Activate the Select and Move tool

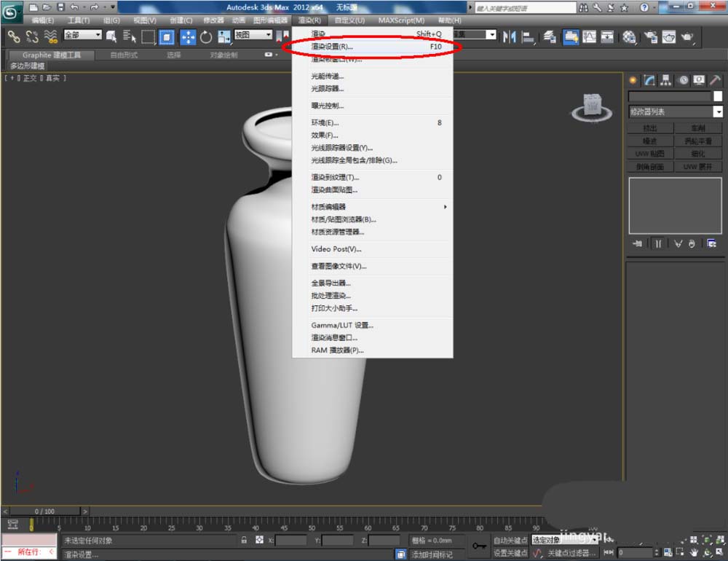tap(188, 36)
